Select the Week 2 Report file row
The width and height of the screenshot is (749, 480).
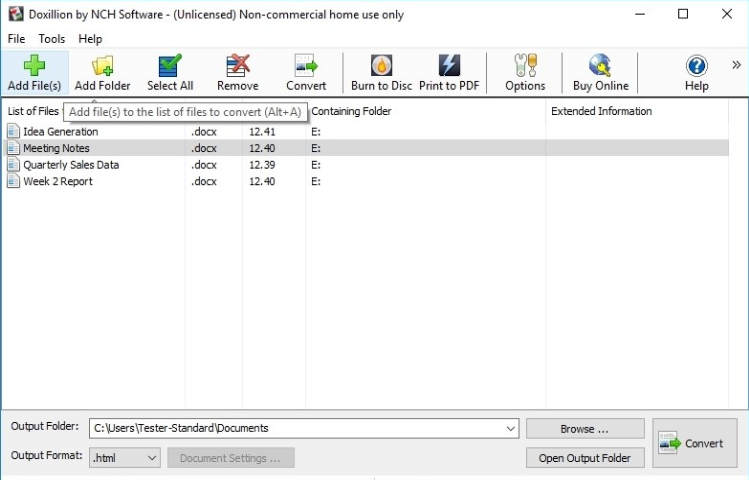click(x=366, y=181)
